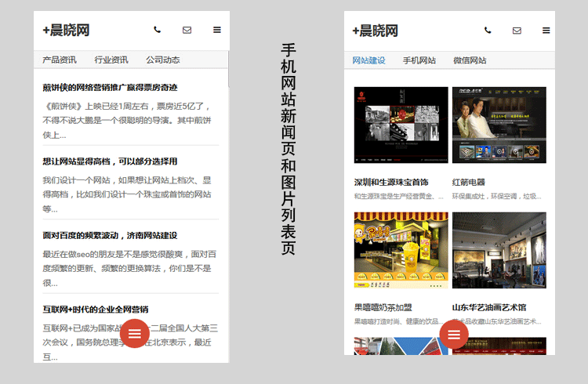Viewport: 588px width, 384px height.
Task: Click summary text starting 《煎饼侠》上映已经1周左右
Action: click(127, 121)
